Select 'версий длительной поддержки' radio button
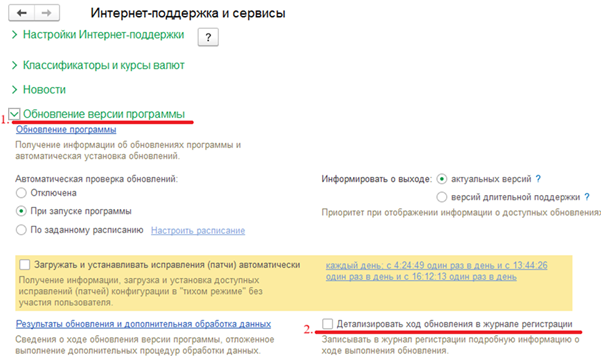Viewport: 601px width, 364px height. [442, 197]
